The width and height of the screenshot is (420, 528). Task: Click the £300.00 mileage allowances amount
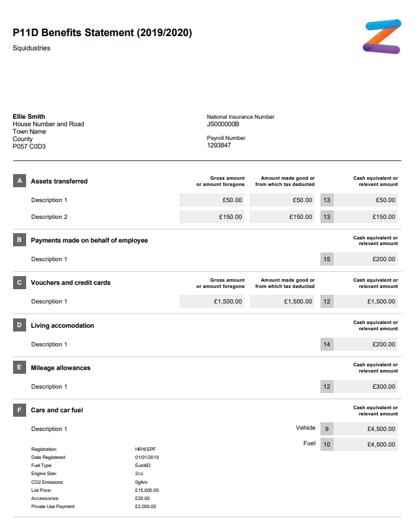click(365, 387)
